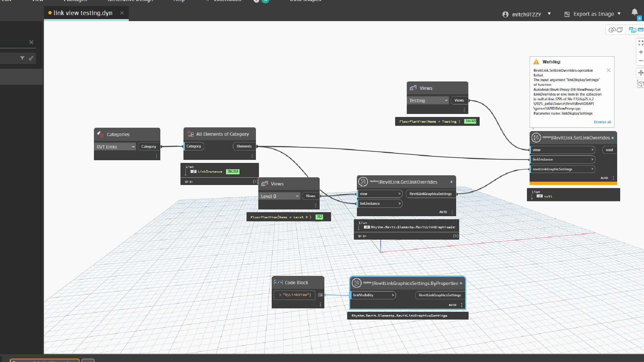This screenshot has height=362, width=644.
Task: Click the pan mode arrows icon
Action: tap(641, 73)
